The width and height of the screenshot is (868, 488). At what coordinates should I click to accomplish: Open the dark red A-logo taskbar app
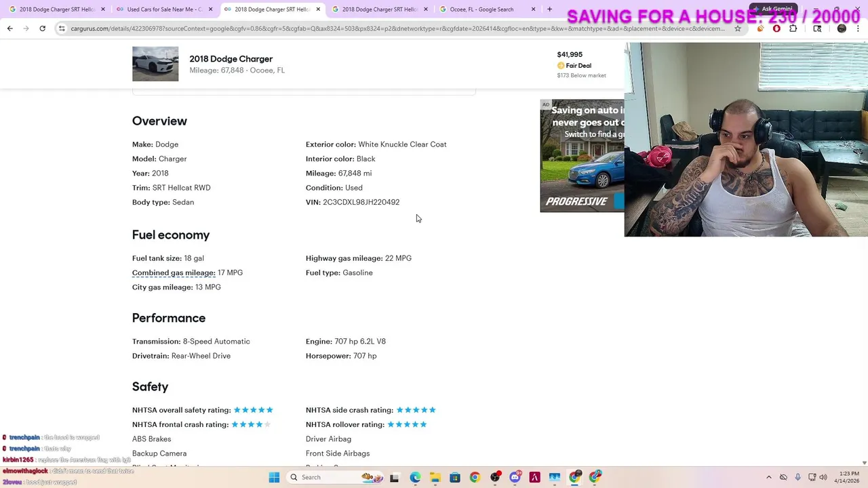(x=534, y=477)
